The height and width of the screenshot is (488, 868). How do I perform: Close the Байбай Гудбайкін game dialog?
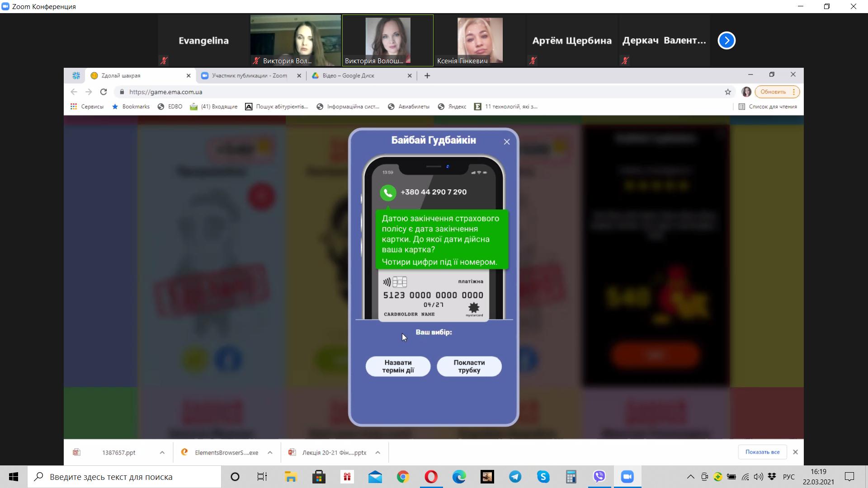pos(507,142)
